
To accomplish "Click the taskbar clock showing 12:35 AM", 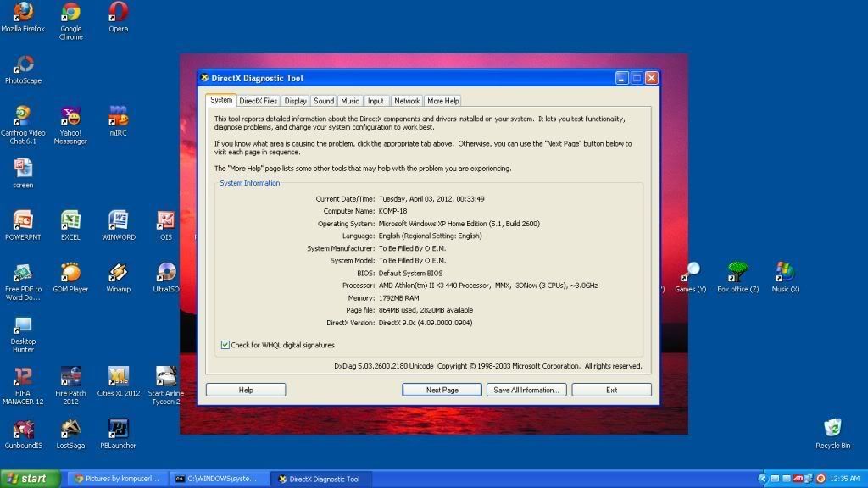I will tap(845, 479).
